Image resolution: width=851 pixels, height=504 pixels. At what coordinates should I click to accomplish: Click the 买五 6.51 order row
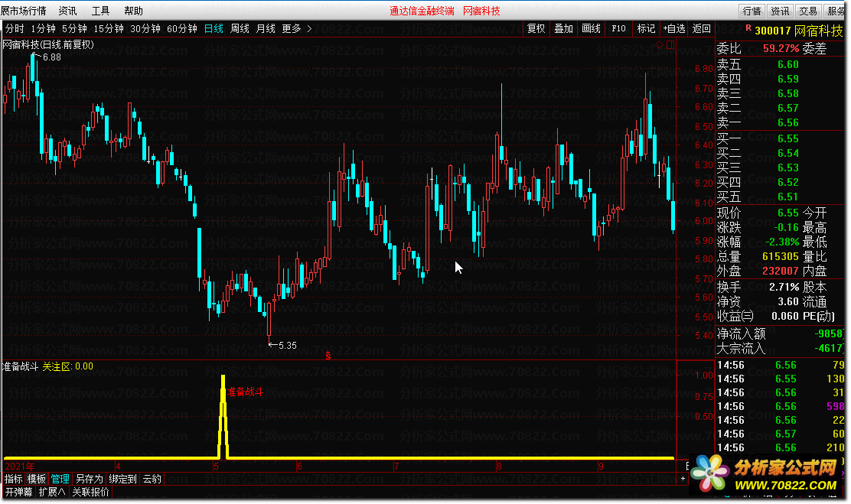[781, 197]
